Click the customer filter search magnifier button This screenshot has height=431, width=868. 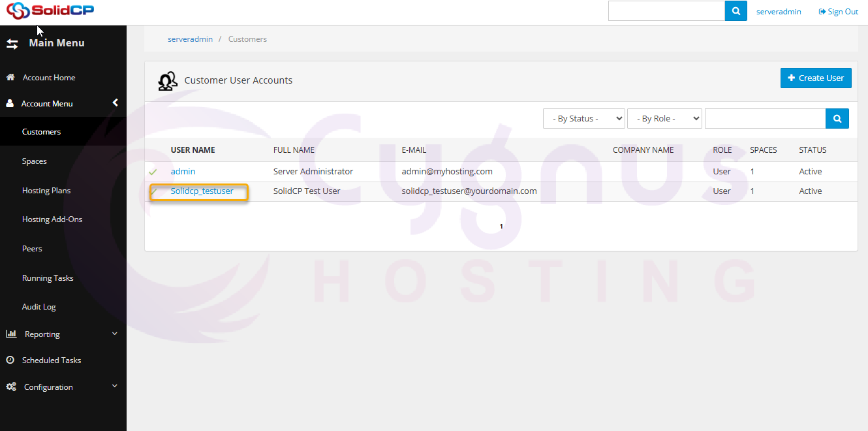point(837,118)
